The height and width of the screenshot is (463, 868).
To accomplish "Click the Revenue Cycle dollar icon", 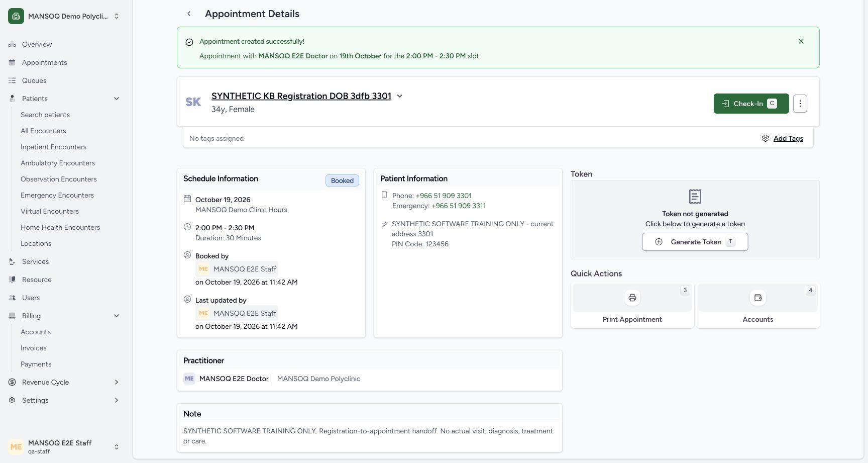I will coord(12,382).
